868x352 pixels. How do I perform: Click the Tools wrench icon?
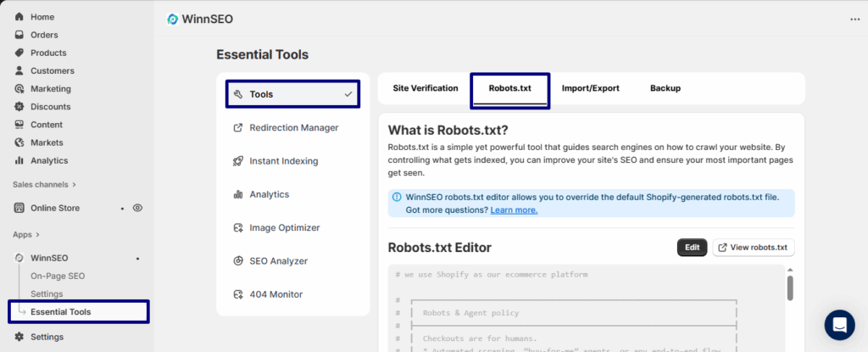(238, 94)
